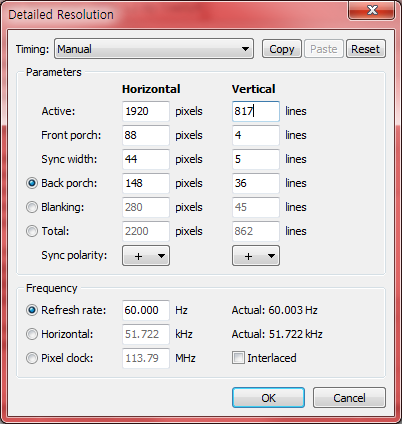Click the horizontal Active pixels field
The width and height of the screenshot is (402, 424).
coord(146,111)
